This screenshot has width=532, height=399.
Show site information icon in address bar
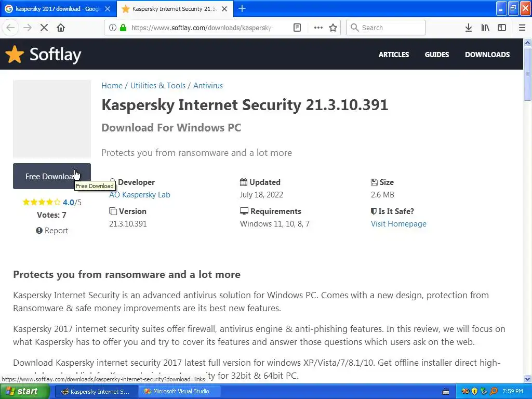112,28
